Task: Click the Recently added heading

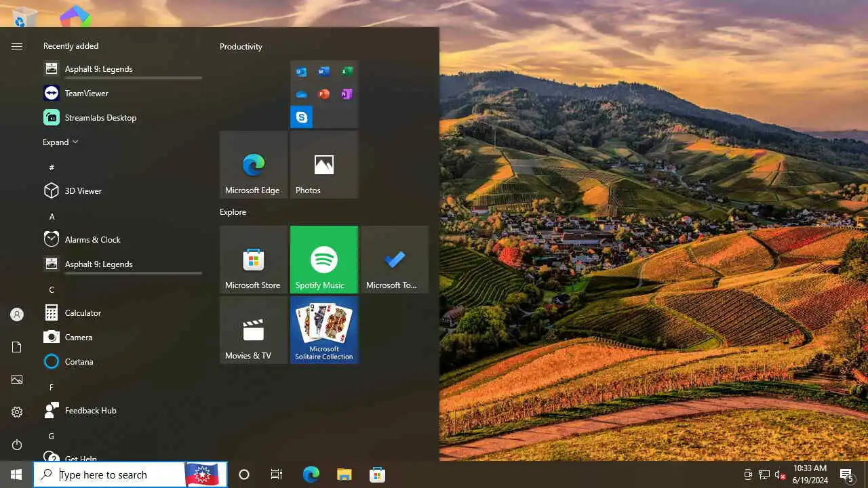Action: point(71,46)
